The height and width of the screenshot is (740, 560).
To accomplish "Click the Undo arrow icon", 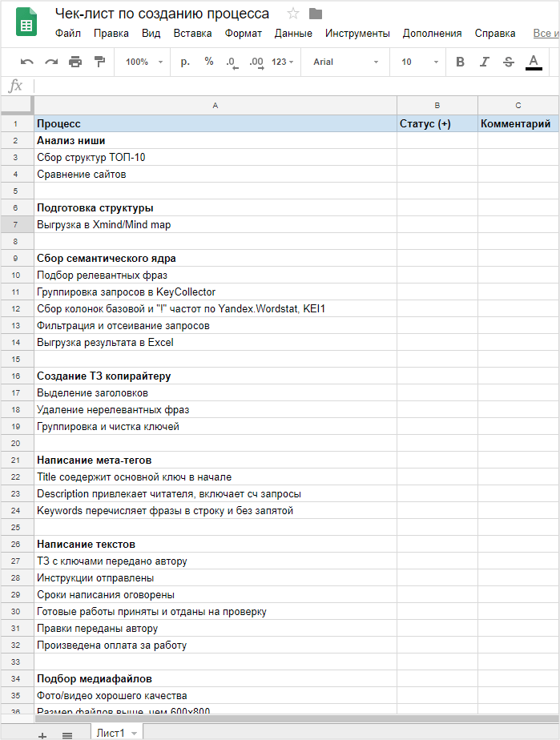I will coord(27,62).
